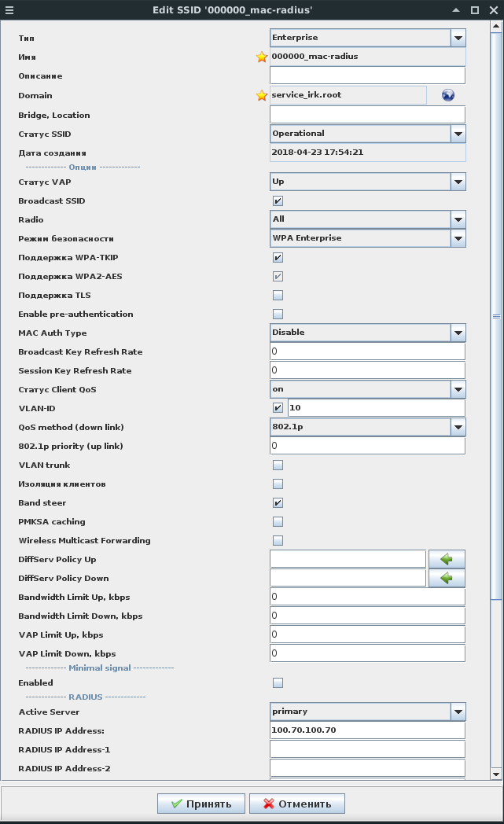Screen dimensions: 504x824
Task: Maximize the Edit SSID window
Action: point(474,9)
